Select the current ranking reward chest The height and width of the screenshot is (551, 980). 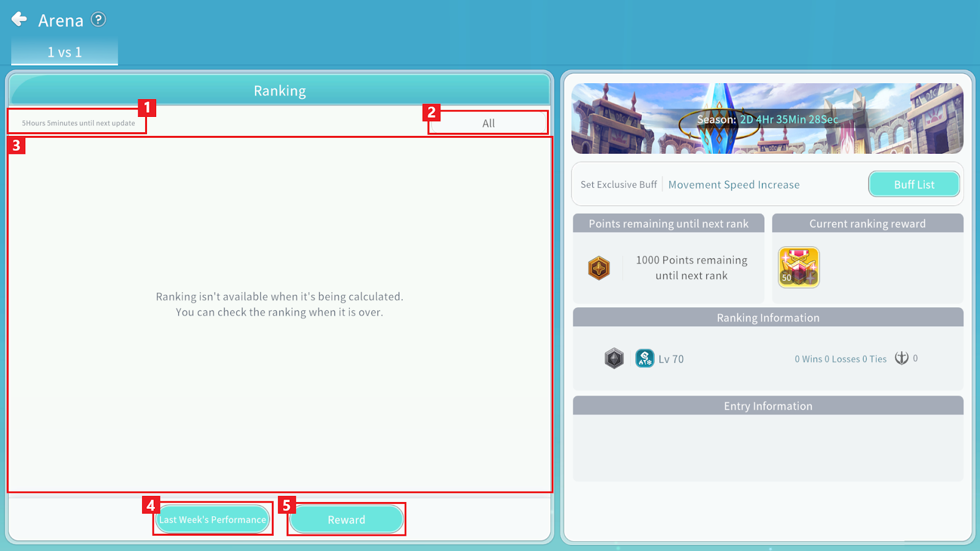[799, 268]
